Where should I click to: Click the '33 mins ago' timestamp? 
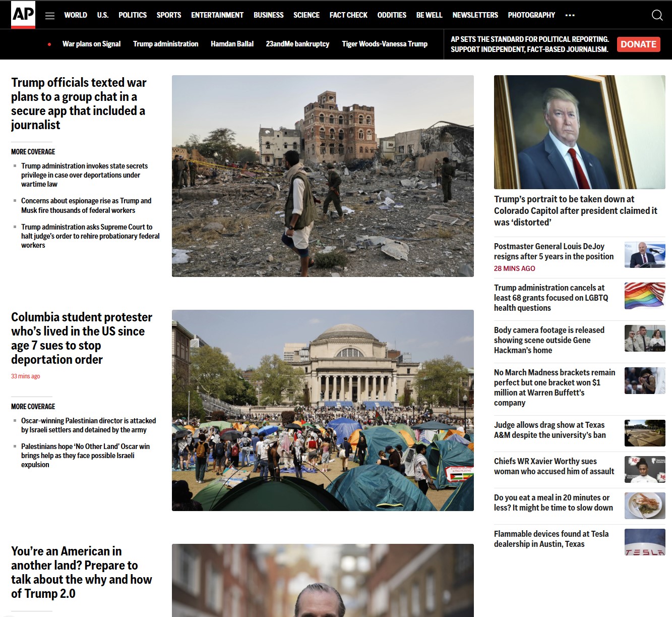(26, 376)
